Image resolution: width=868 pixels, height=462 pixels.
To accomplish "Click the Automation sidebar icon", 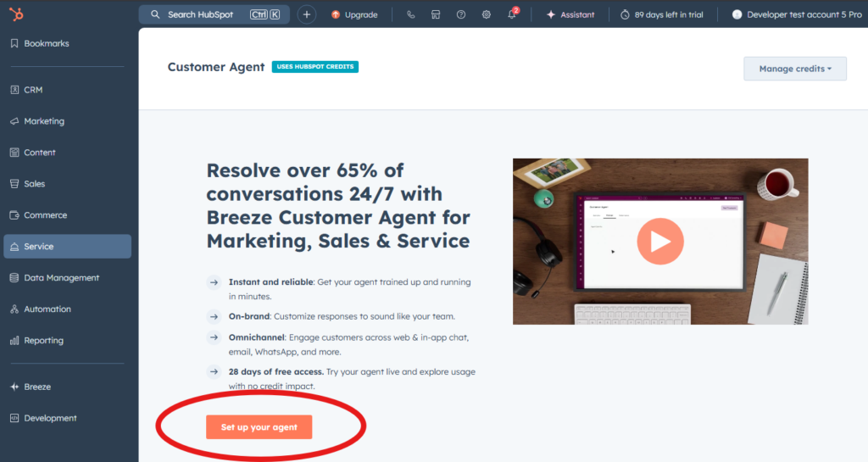I will 14,309.
